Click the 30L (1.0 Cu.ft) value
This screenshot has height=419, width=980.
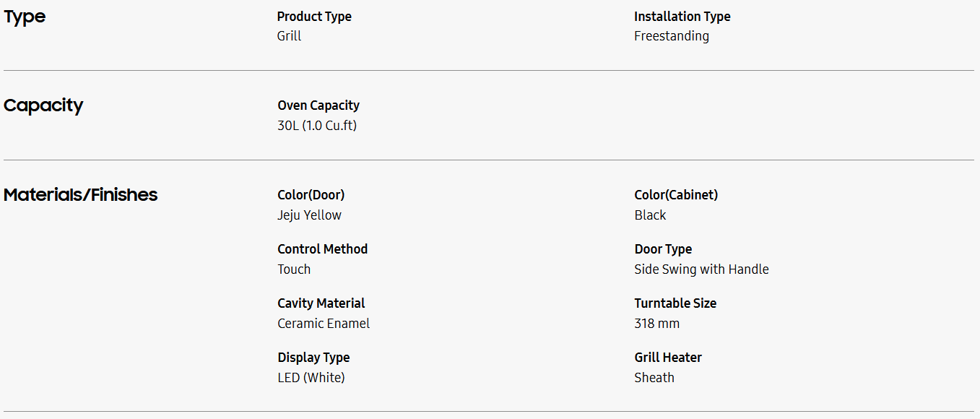click(317, 126)
